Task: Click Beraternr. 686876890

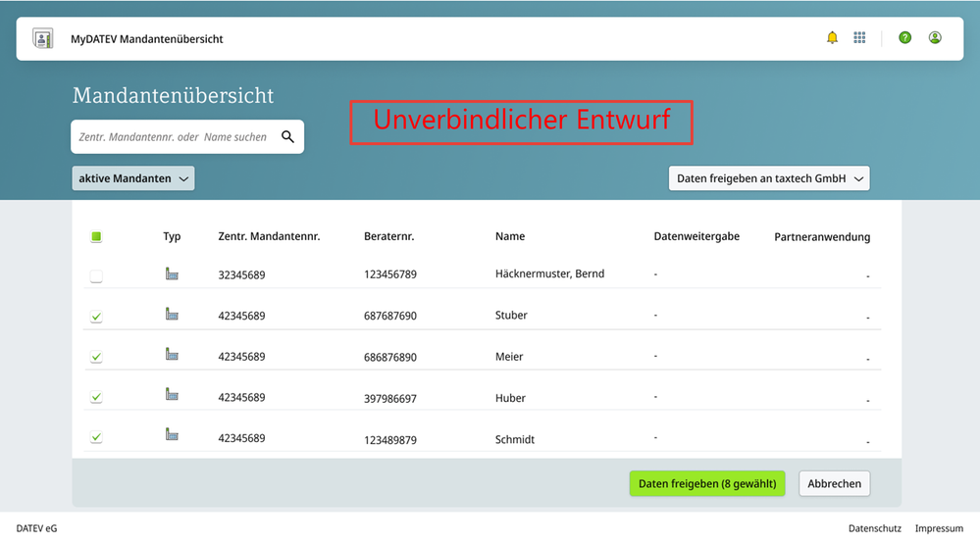Action: [390, 357]
